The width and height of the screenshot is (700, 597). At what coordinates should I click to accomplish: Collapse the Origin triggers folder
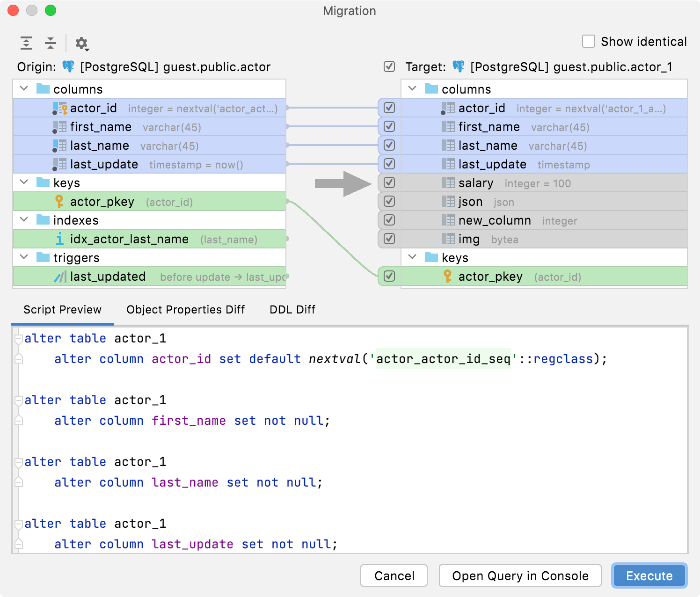pos(24,257)
